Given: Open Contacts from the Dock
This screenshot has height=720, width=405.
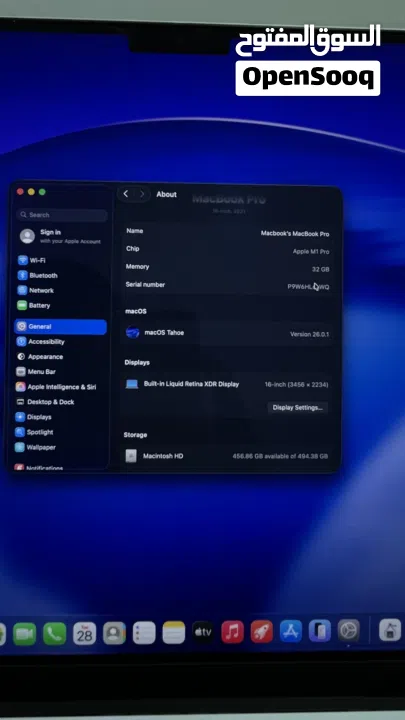Looking at the screenshot, I should coord(114,633).
